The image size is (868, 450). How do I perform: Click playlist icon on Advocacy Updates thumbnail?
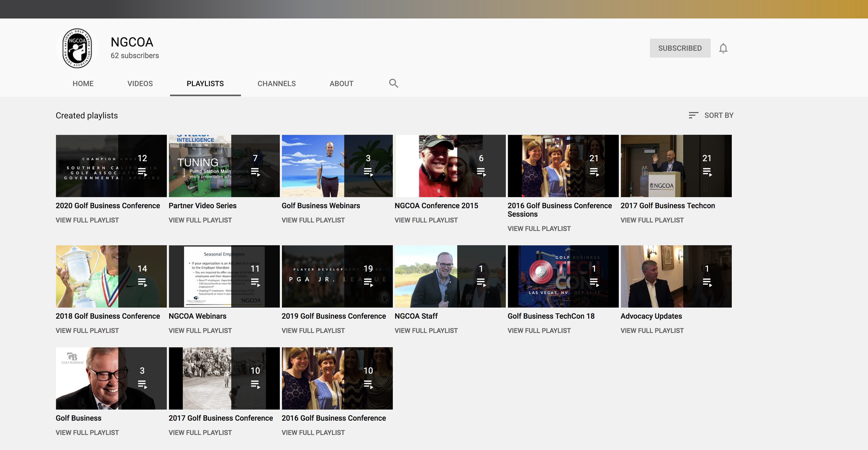click(707, 282)
